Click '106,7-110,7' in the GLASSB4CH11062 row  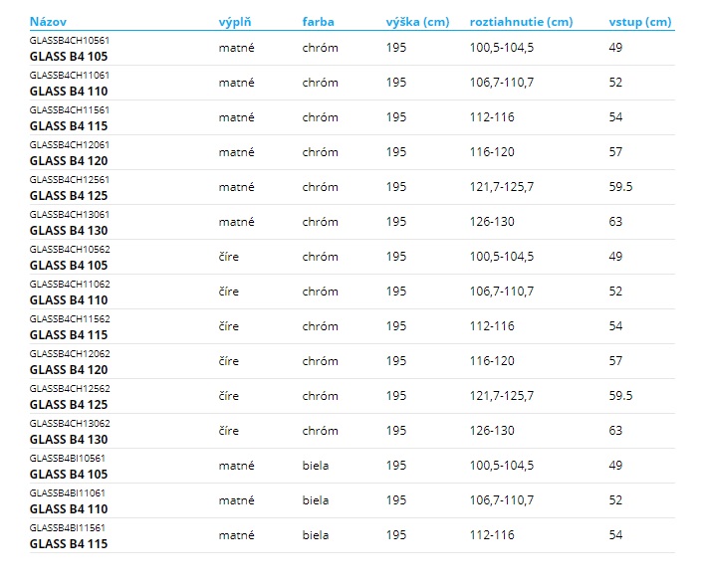coord(502,292)
